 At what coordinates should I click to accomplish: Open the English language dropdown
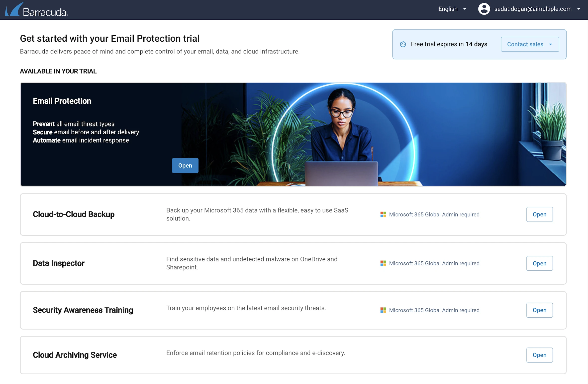(x=452, y=9)
